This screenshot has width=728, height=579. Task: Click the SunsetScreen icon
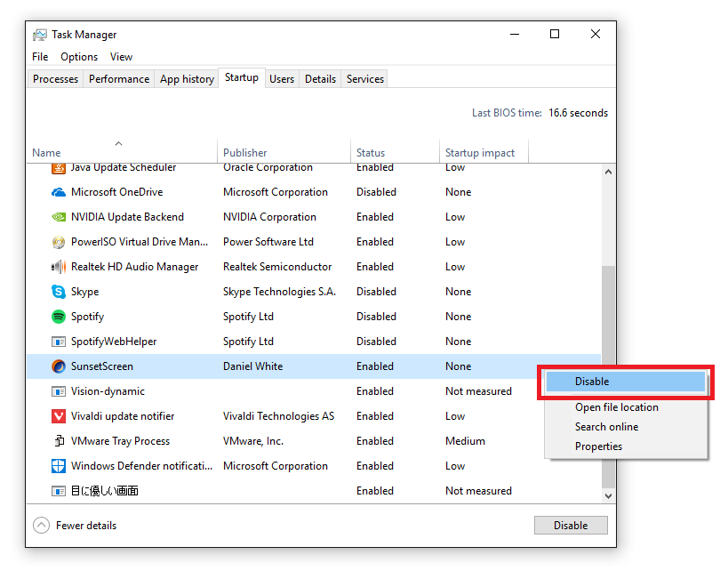coord(58,366)
